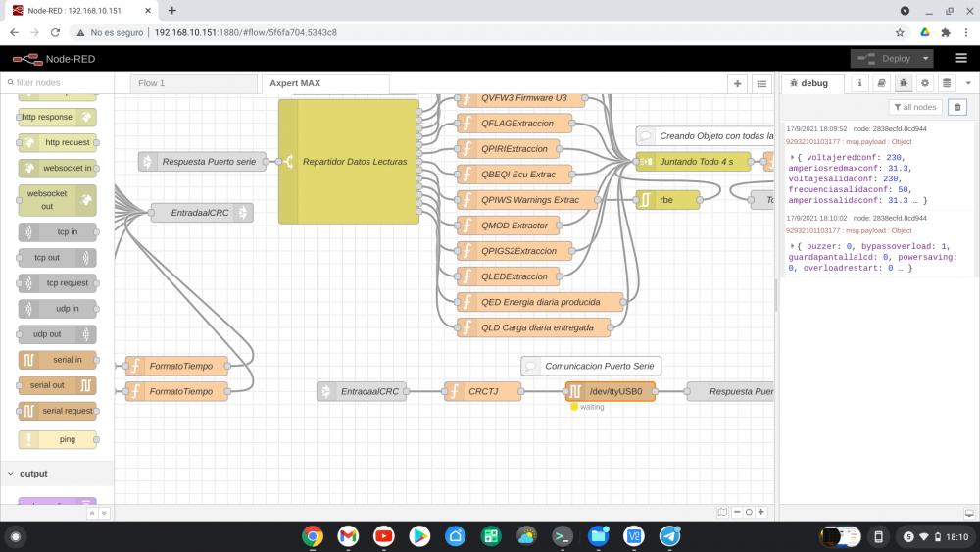
Task: Select the udp in palette node
Action: (58, 309)
